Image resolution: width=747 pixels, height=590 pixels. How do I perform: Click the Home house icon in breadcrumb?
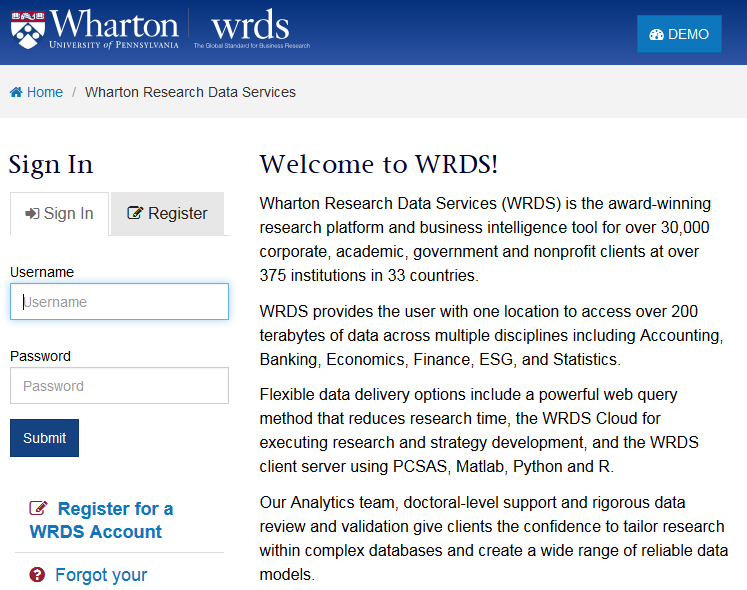pyautogui.click(x=16, y=92)
